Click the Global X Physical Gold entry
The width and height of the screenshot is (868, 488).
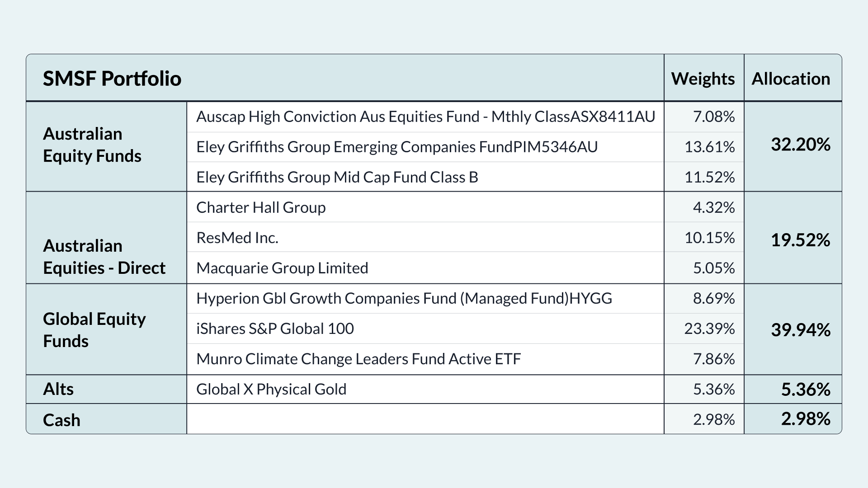(271, 389)
